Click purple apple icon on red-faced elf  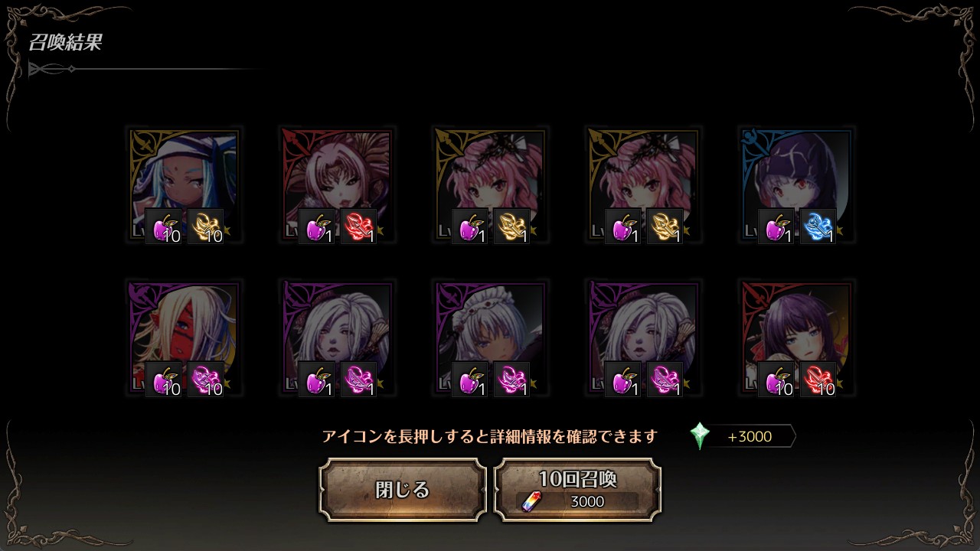point(164,380)
